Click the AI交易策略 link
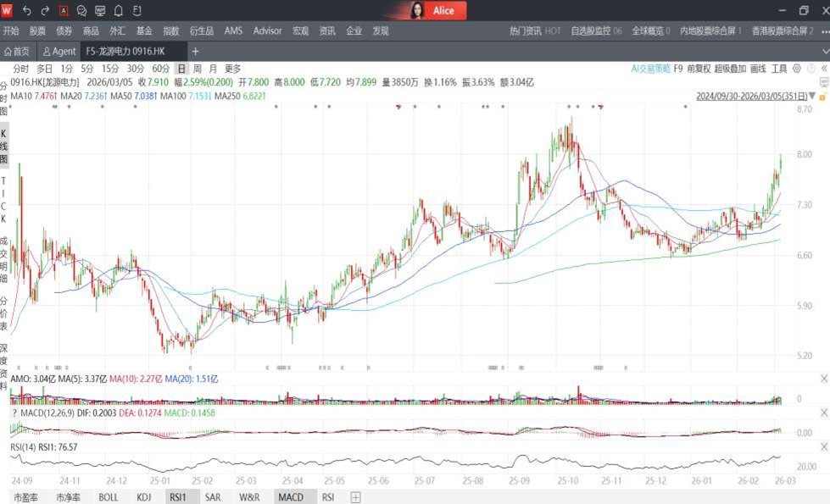This screenshot has height=504, width=830. coord(650,69)
